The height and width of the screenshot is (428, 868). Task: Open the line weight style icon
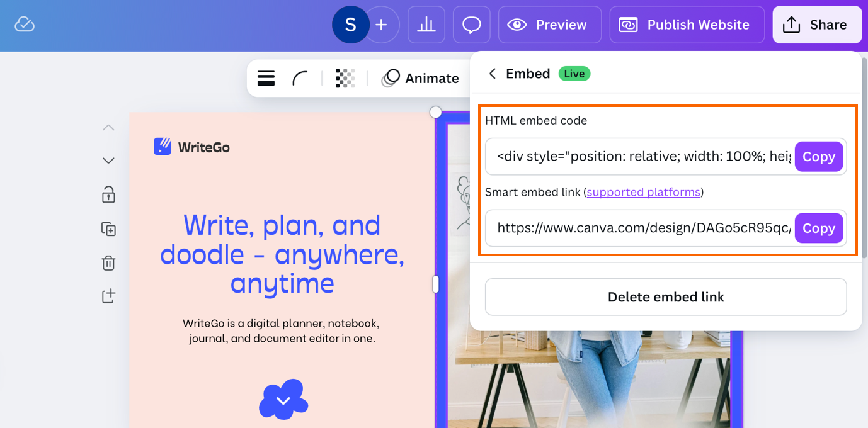tap(266, 78)
